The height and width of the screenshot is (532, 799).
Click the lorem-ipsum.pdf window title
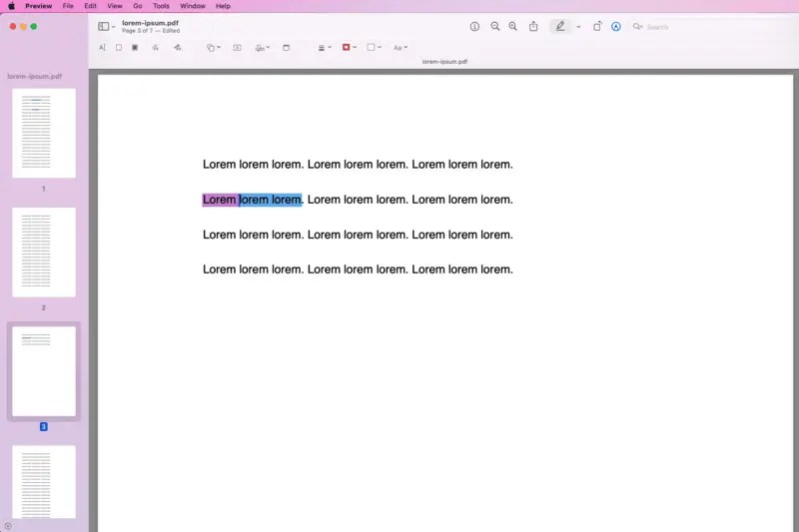pos(151,23)
